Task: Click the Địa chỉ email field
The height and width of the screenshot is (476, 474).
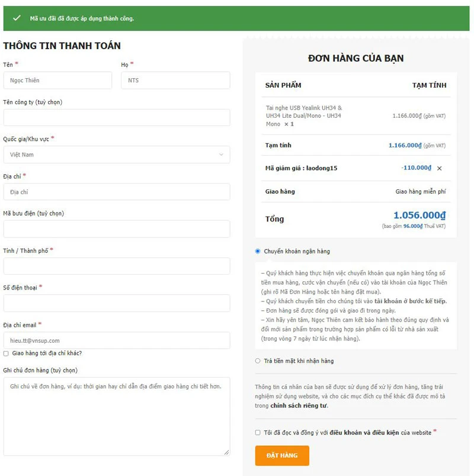Action: coord(117,340)
